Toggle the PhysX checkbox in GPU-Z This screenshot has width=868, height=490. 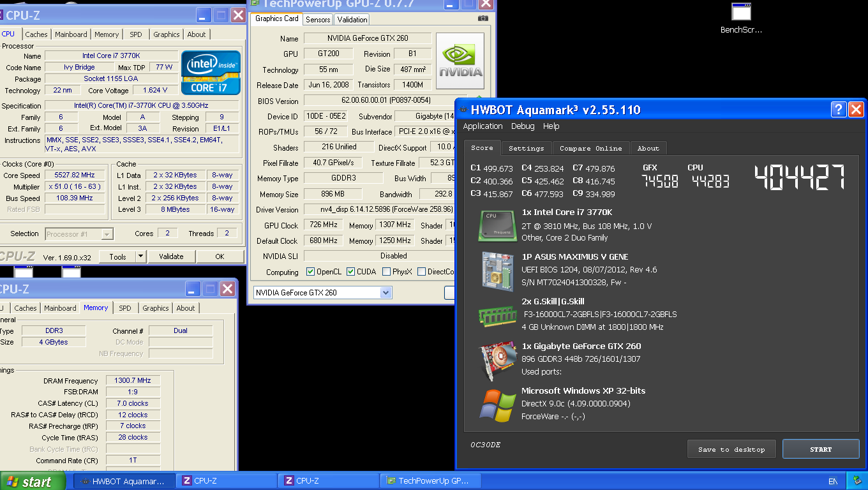point(387,272)
